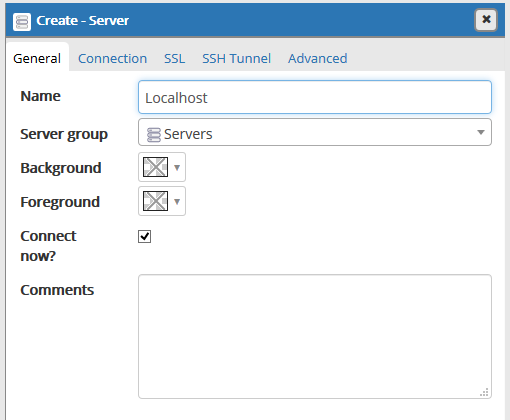Image resolution: width=510 pixels, height=420 pixels.
Task: Click inside the Comments text area
Action: coord(315,336)
